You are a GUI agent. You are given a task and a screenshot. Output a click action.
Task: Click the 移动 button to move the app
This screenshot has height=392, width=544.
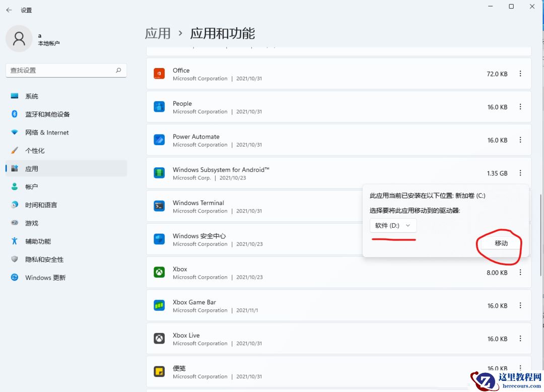[501, 243]
